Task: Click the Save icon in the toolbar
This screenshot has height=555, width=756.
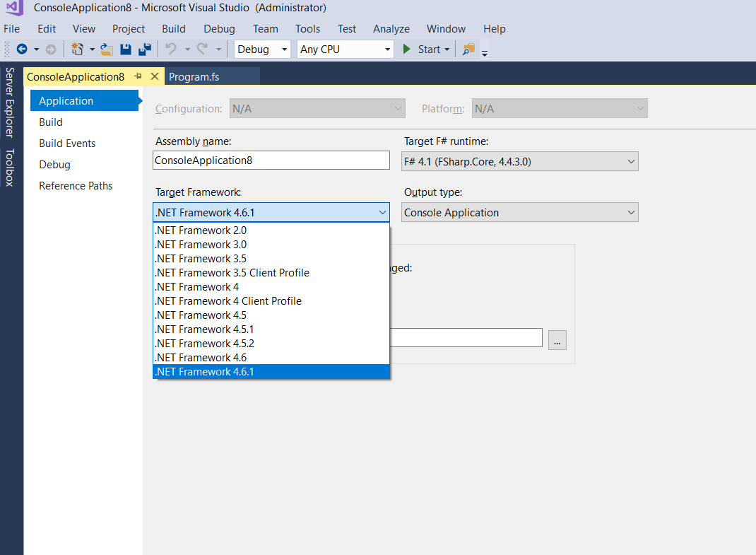Action: (126, 49)
